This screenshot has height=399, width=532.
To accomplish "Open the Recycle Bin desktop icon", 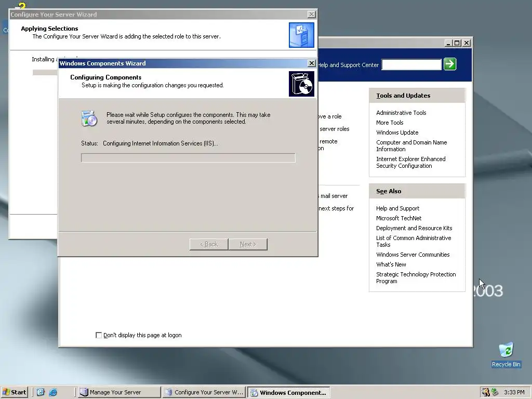I will [x=506, y=355].
